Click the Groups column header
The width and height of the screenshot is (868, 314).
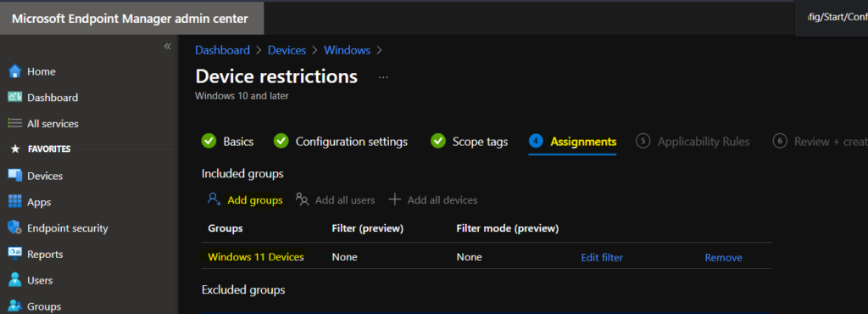[225, 228]
